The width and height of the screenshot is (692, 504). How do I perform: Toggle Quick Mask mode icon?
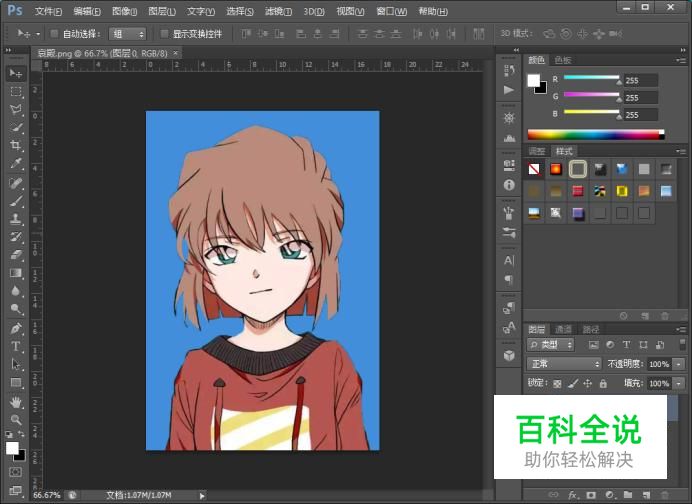(16, 471)
